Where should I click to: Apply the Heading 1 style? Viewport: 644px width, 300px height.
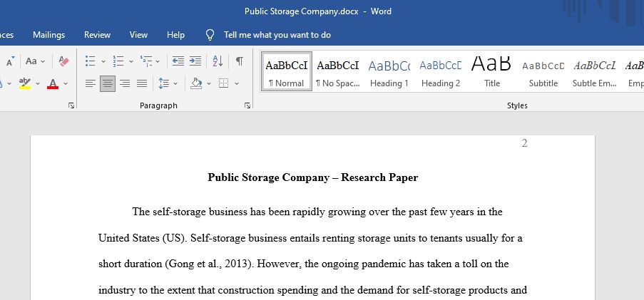(x=389, y=71)
